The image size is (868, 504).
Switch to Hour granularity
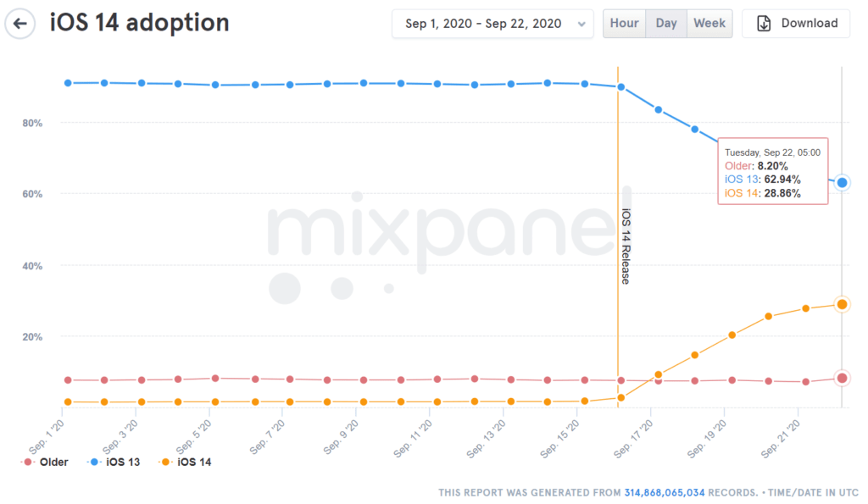pyautogui.click(x=624, y=23)
